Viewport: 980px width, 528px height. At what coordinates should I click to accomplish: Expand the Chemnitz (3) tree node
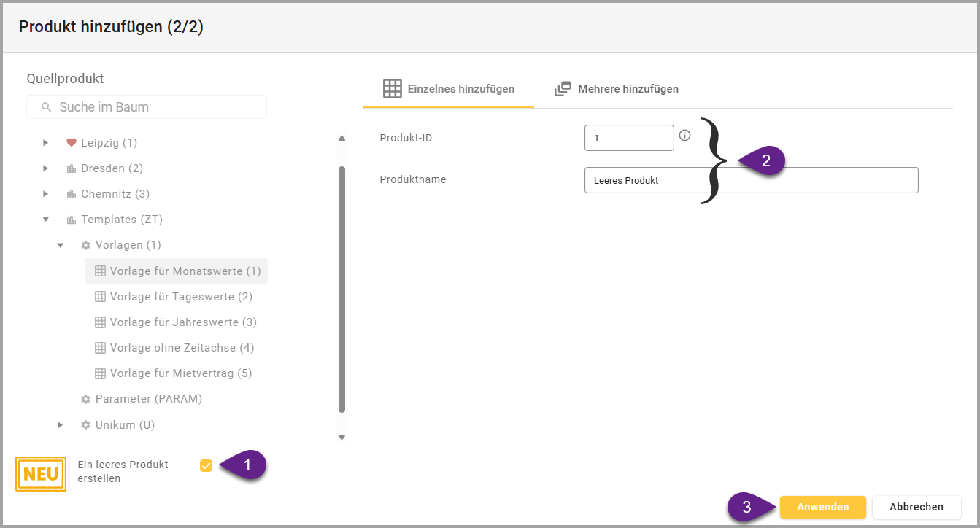click(46, 194)
